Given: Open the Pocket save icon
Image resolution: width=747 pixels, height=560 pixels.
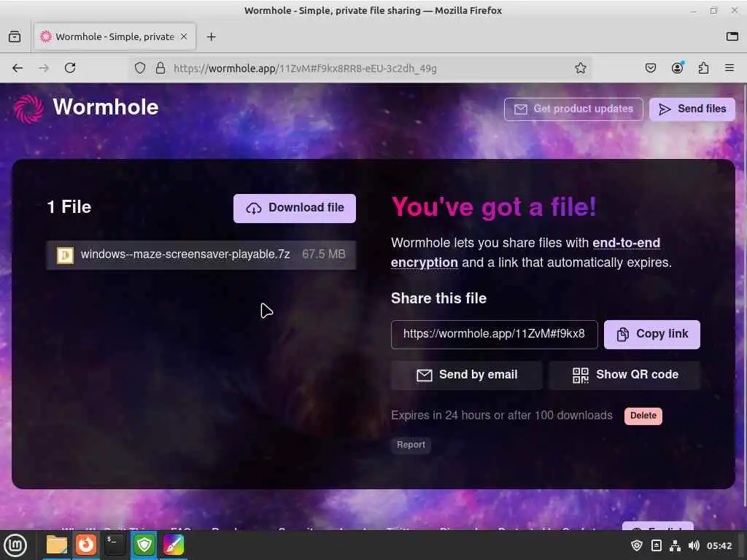Looking at the screenshot, I should click(650, 68).
